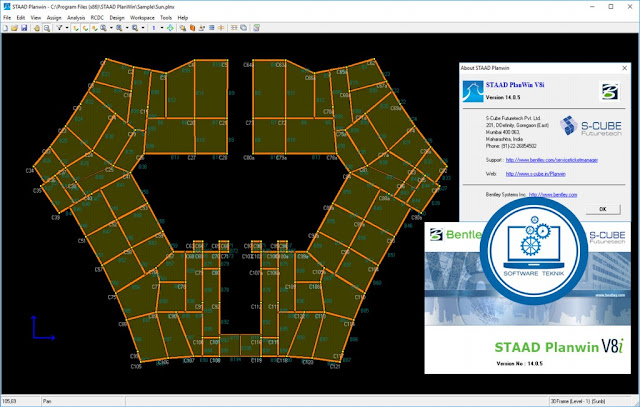Click the level number 1 toolbar item

coord(154,28)
